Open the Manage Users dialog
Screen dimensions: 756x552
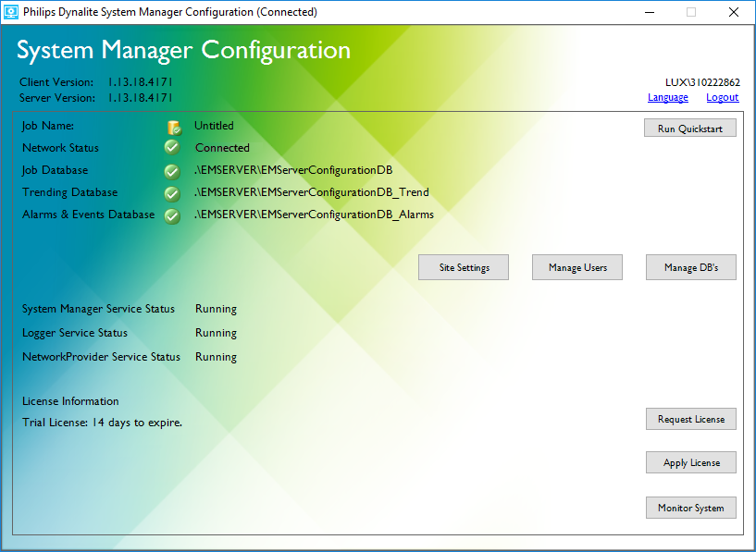click(x=577, y=267)
